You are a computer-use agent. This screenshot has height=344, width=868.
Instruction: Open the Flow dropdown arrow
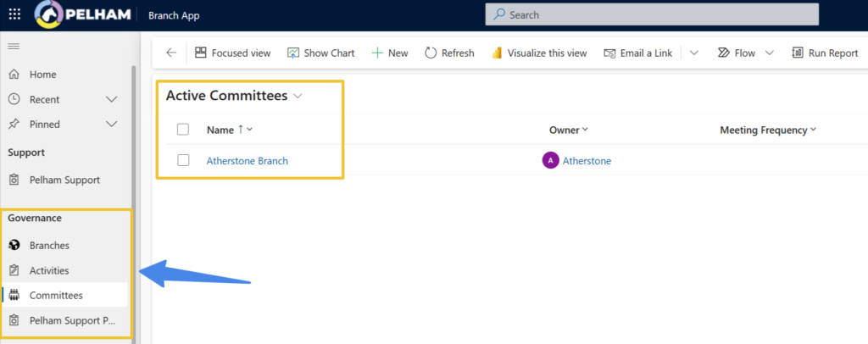769,53
